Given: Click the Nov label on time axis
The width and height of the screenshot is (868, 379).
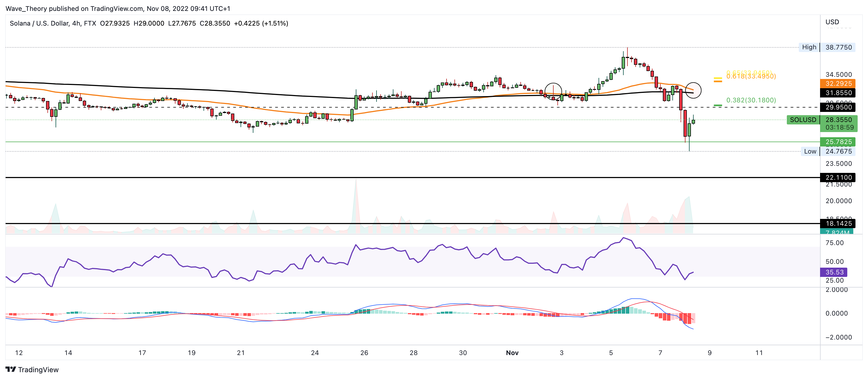Looking at the screenshot, I should [x=512, y=353].
